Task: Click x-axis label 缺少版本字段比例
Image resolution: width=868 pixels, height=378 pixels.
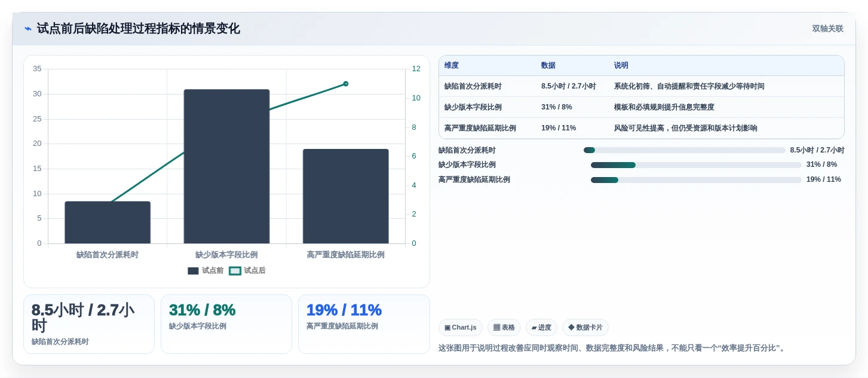Action: click(226, 255)
